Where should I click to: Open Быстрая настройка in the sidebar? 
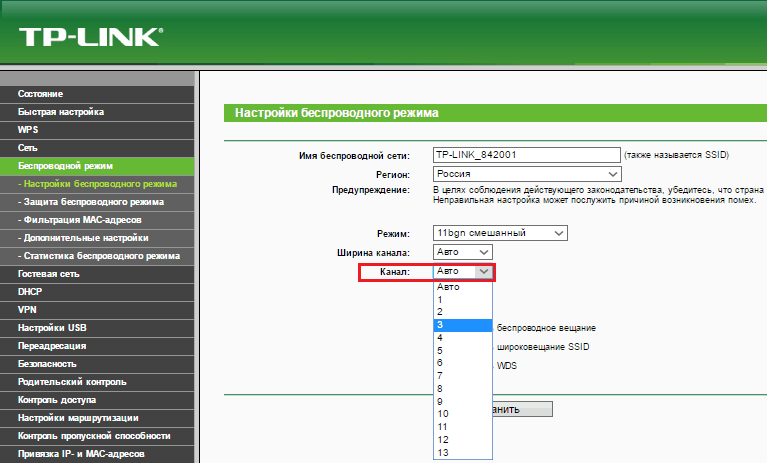tap(97, 112)
